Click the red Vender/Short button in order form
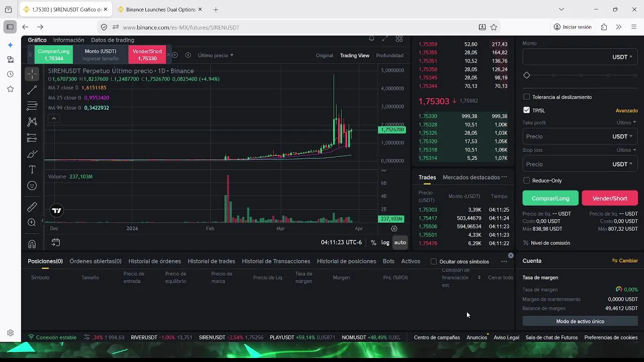 610,198
